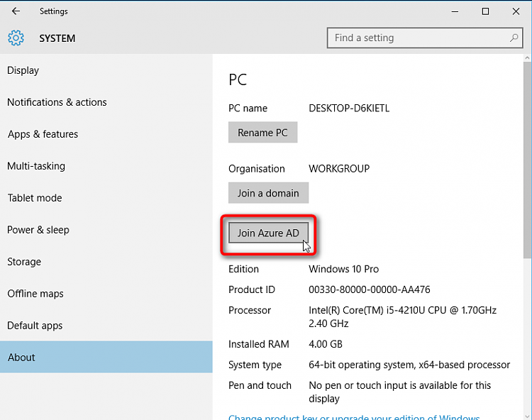
Task: Open Change product key link
Action: (354, 417)
